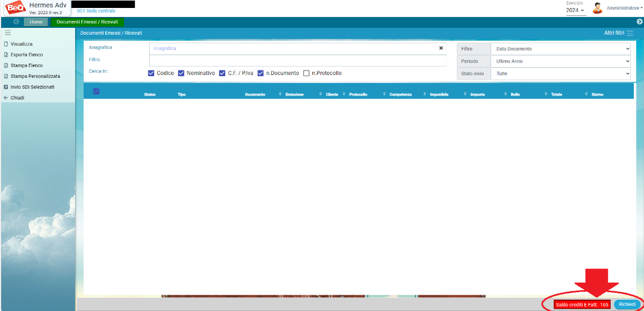This screenshot has width=644, height=311.
Task: Click the BeQ logo icon
Action: coord(15,8)
